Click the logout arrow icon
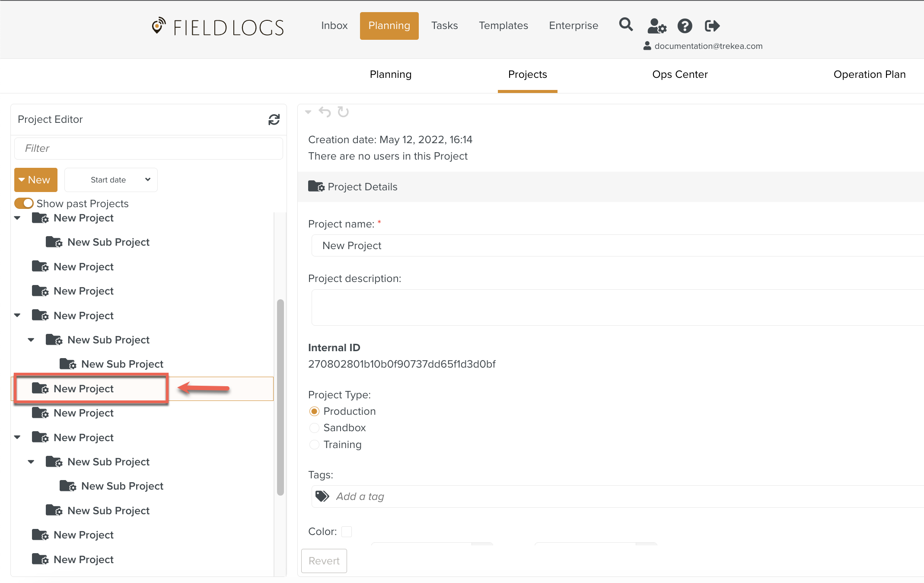Screen dimensions: 924x583 coord(712,26)
